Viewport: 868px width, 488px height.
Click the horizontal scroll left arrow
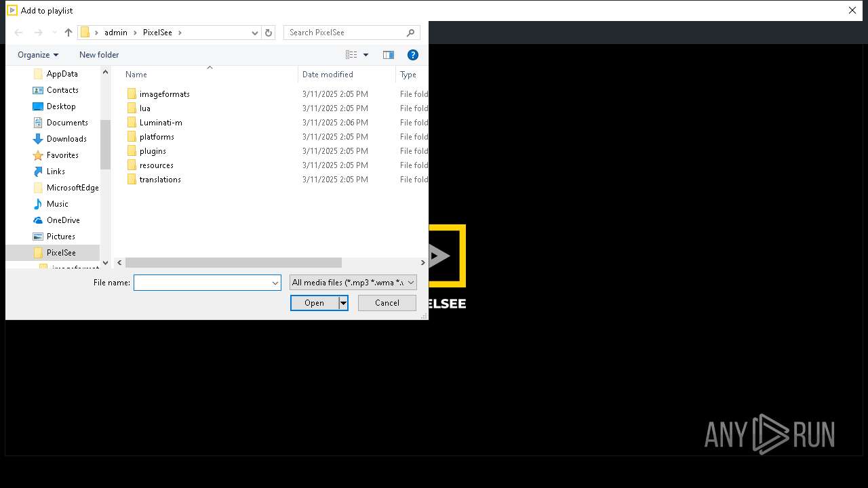[119, 262]
